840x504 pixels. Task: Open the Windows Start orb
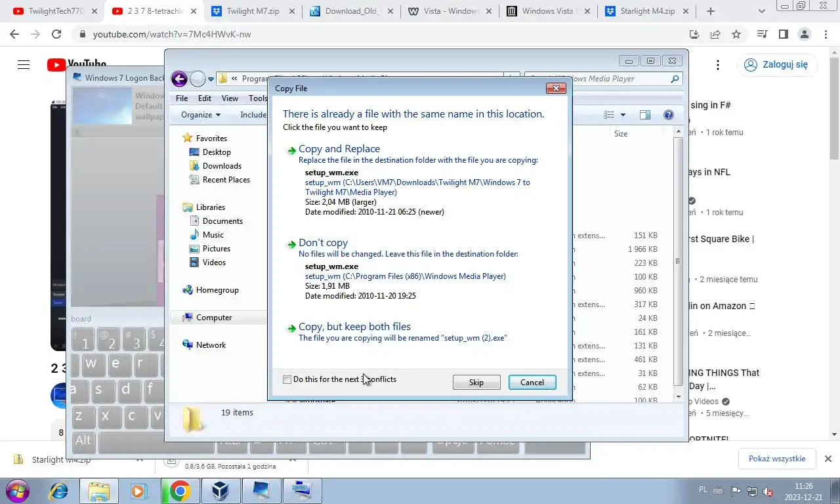(x=16, y=491)
